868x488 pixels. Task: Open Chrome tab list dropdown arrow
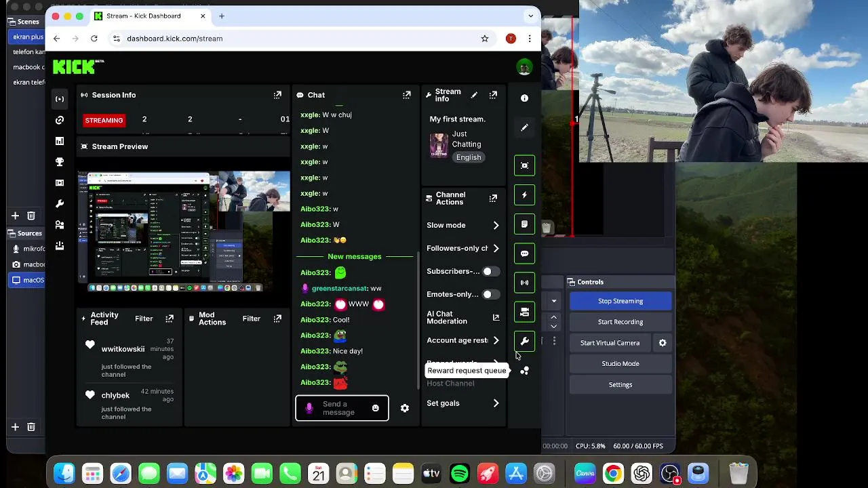[531, 16]
